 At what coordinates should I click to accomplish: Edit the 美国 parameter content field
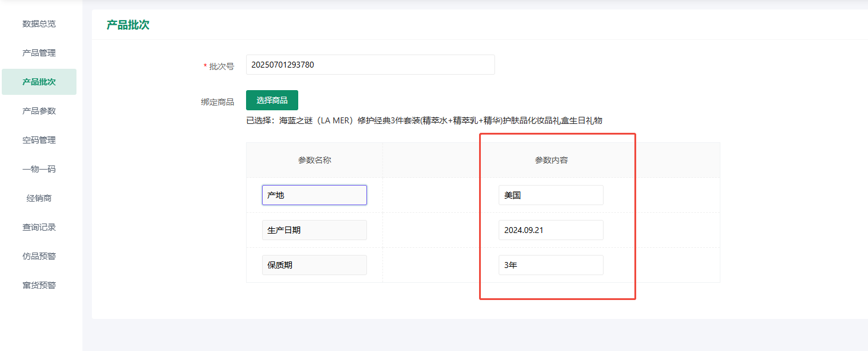[551, 195]
